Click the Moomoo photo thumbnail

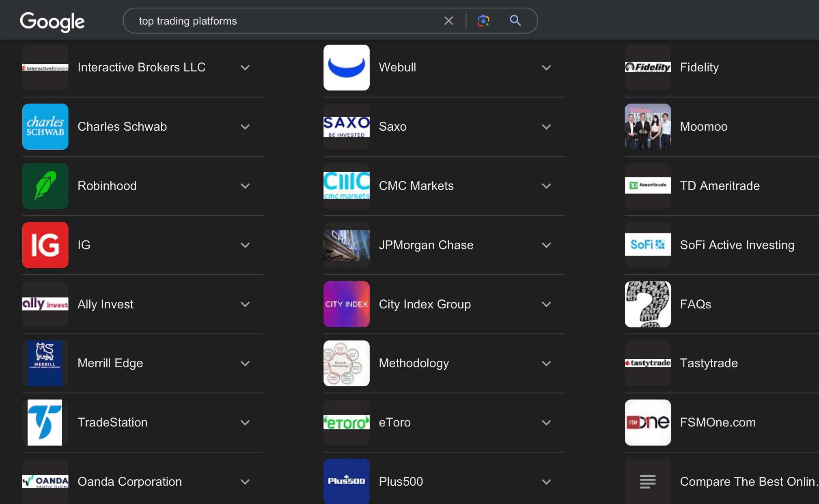click(648, 127)
